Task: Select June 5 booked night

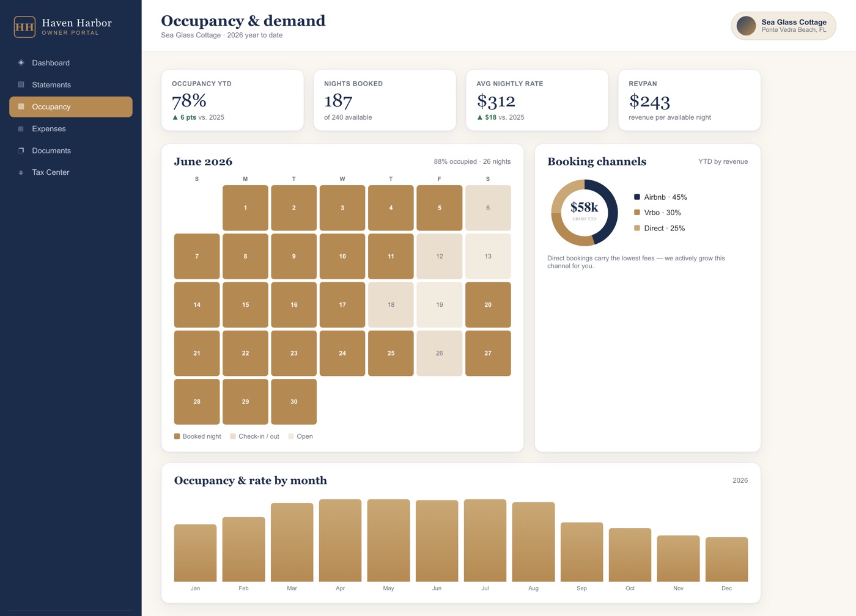Action: click(440, 208)
